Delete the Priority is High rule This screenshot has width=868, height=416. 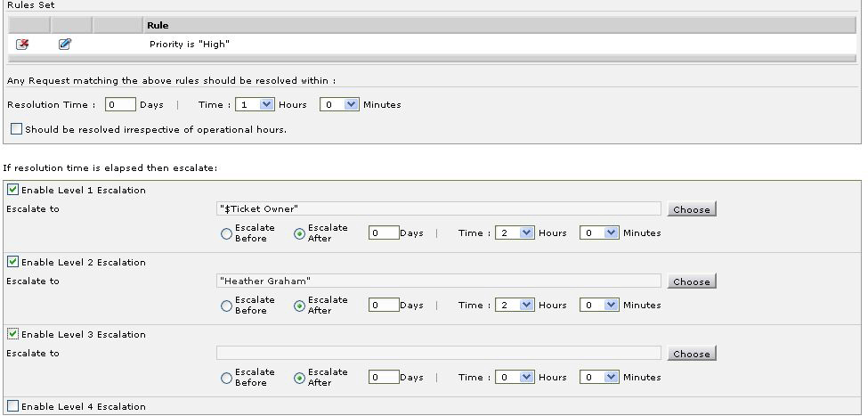point(22,44)
